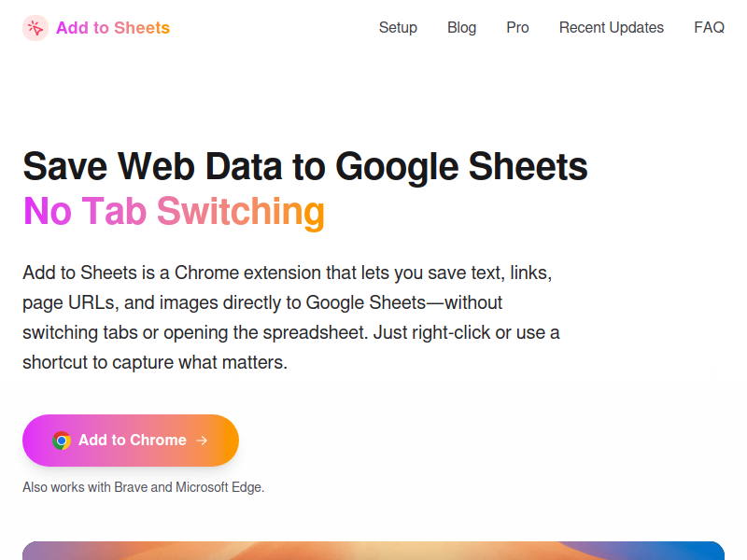Viewport: 747px width, 560px height.
Task: Click the gradient 'No Tab Switching' subheading
Action: [x=174, y=211]
